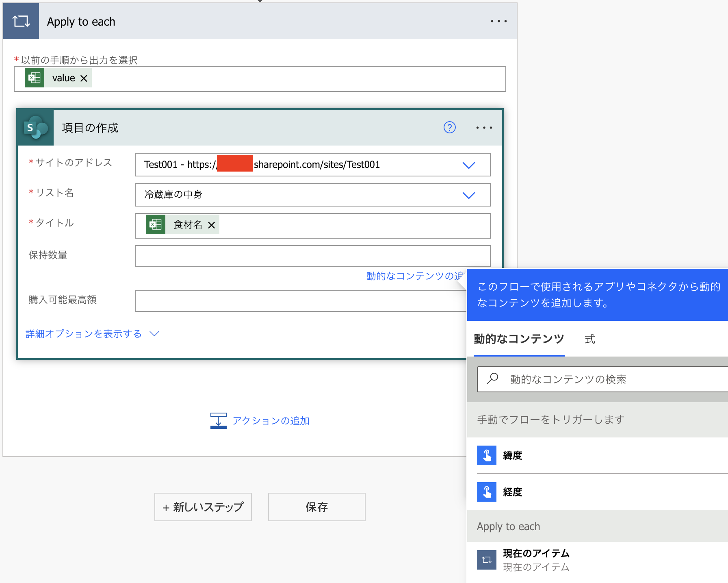This screenshot has height=583, width=728.
Task: Click the output selection field beside value
Action: point(260,79)
